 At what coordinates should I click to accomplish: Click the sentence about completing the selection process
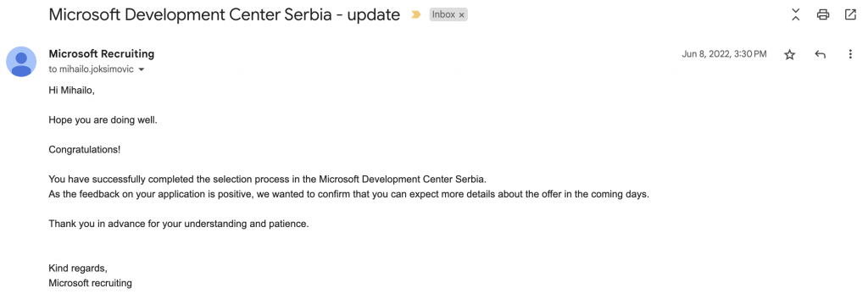click(x=267, y=180)
